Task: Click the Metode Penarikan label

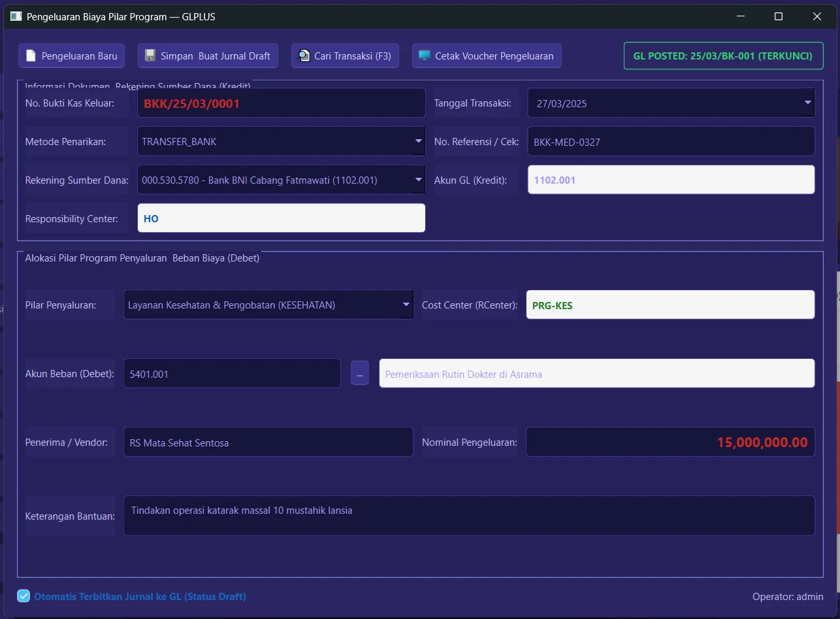Action: (x=65, y=141)
